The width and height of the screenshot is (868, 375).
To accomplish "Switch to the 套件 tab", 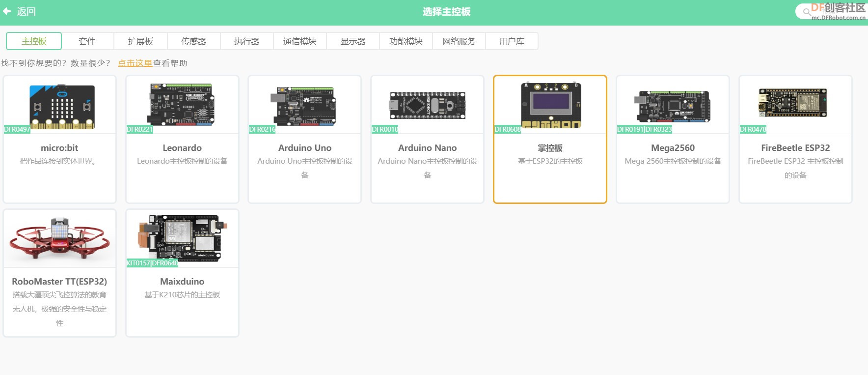I will coord(87,41).
